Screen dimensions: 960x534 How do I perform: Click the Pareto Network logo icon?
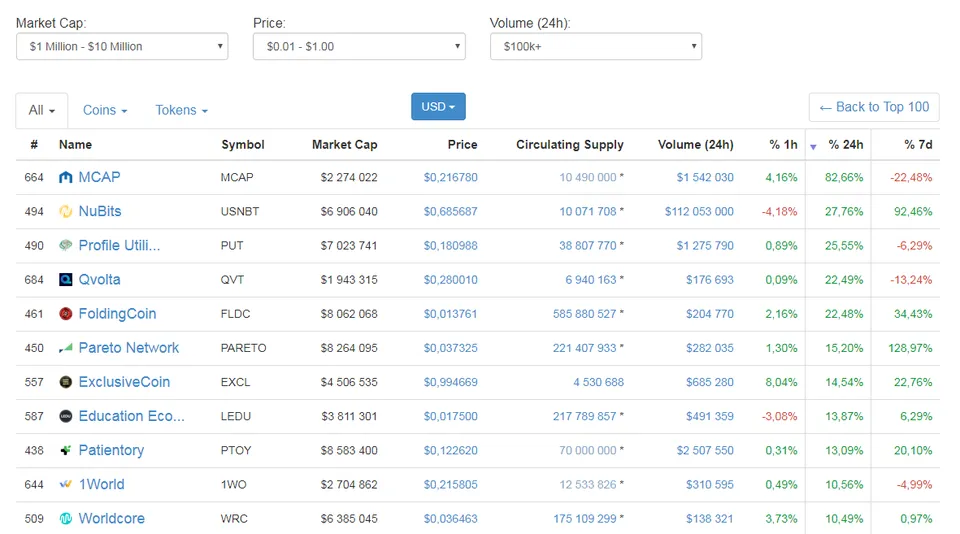coord(66,348)
